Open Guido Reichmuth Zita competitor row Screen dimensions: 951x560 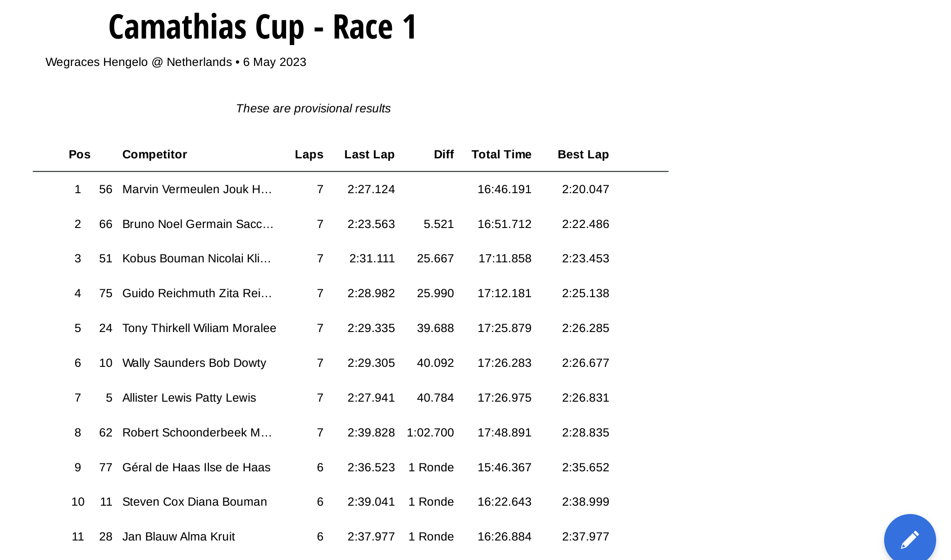[x=351, y=293]
